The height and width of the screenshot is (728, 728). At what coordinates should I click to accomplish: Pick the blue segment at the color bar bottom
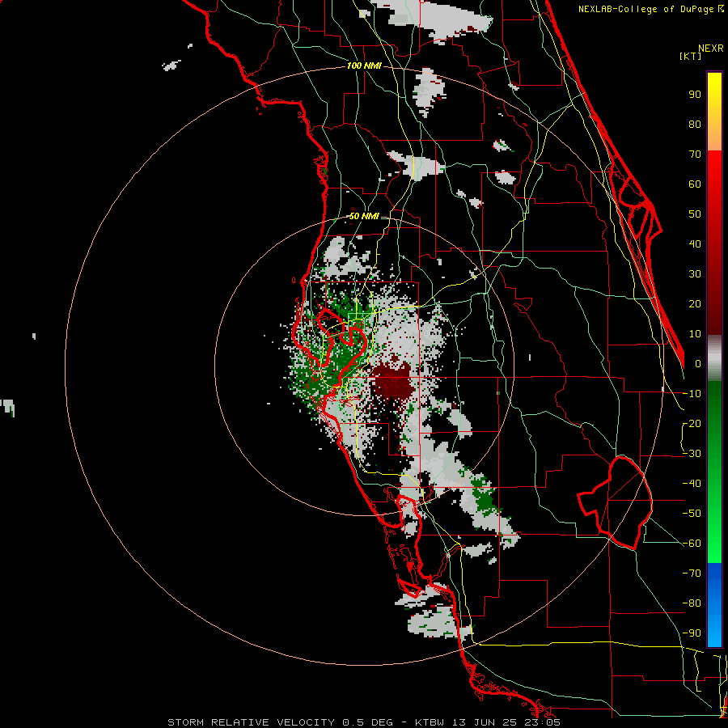click(x=714, y=605)
